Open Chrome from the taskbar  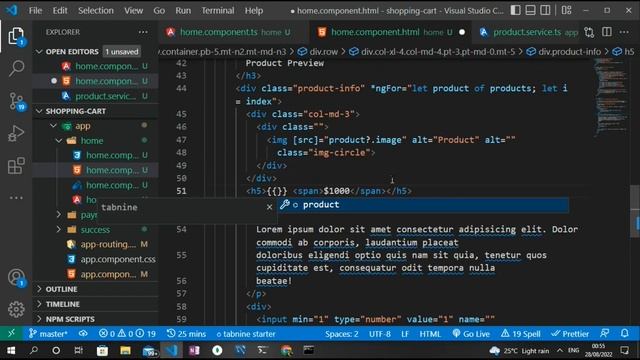(286, 350)
